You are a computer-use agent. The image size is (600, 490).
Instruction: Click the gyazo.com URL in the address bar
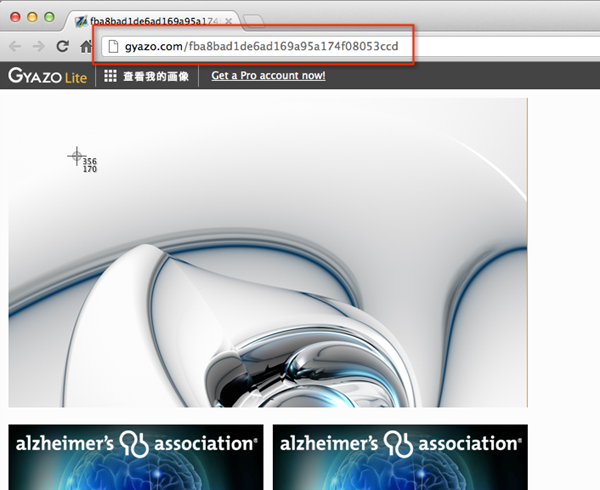point(261,47)
